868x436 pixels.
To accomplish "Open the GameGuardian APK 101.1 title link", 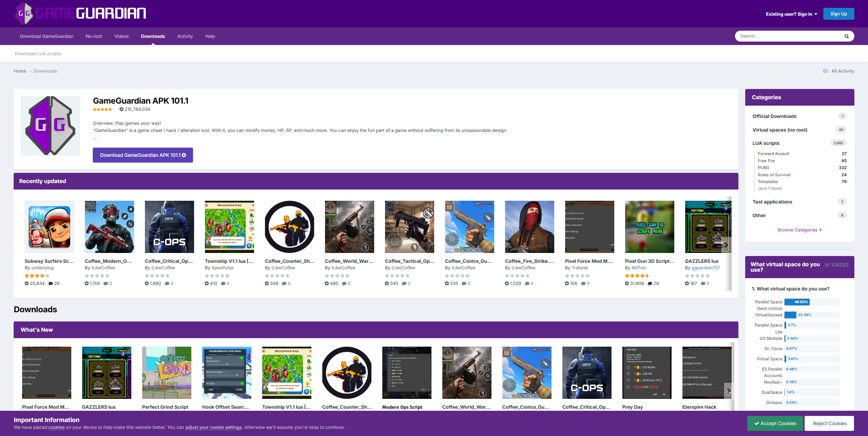I will point(141,101).
